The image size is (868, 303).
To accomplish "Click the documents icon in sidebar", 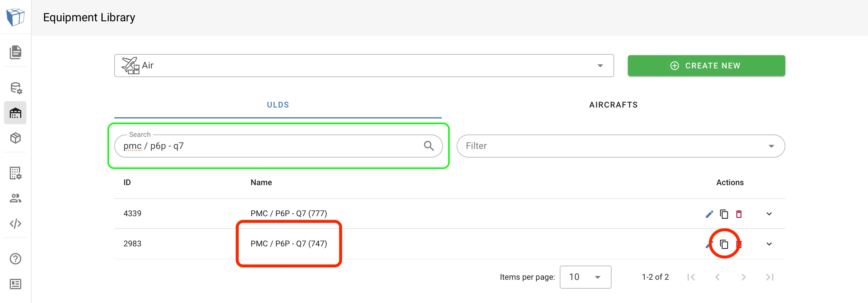I will tap(16, 52).
